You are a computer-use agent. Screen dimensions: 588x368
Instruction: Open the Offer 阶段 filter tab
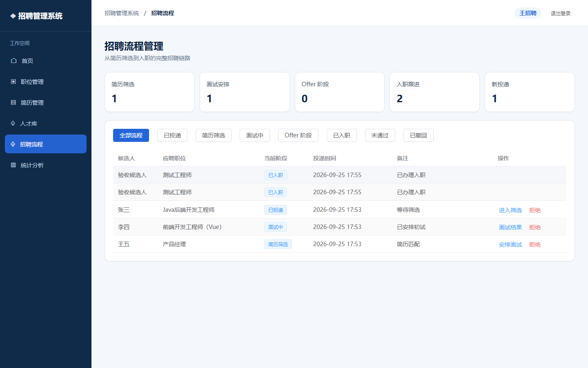click(298, 135)
